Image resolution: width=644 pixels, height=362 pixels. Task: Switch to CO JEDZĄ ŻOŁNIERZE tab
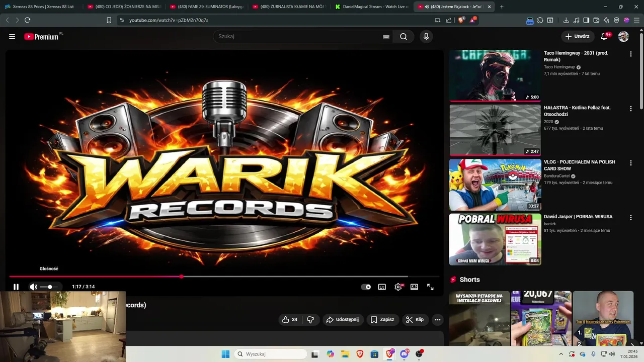coord(124,7)
